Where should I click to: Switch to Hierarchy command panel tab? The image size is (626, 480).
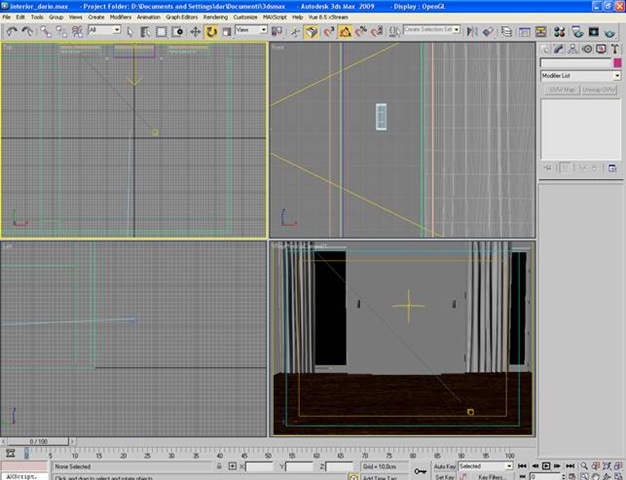(573, 49)
